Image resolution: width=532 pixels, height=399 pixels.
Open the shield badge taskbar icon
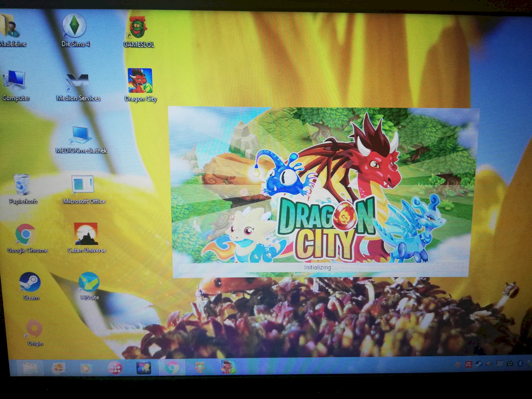199,368
